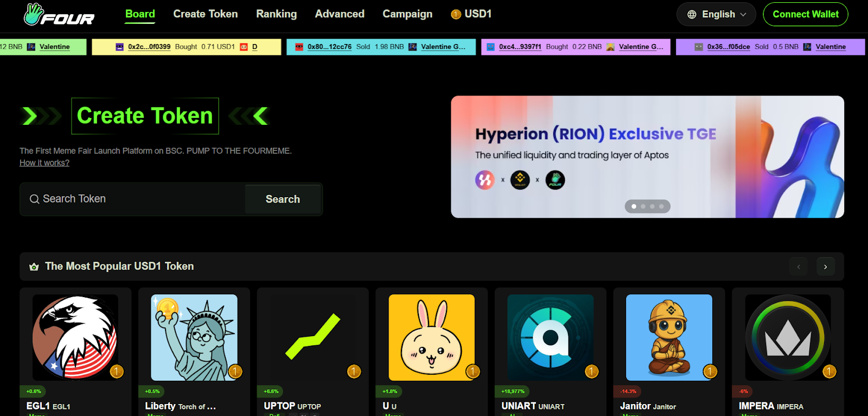Click the Search button
868x416 pixels.
click(x=283, y=199)
